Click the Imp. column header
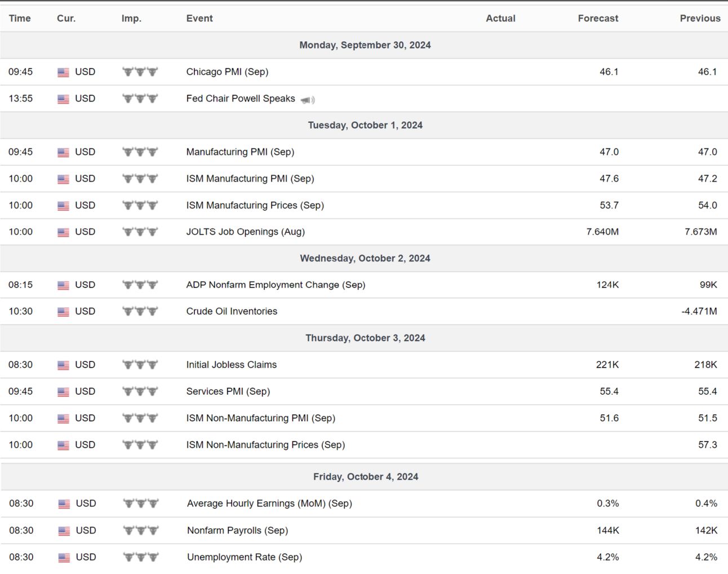 [131, 18]
